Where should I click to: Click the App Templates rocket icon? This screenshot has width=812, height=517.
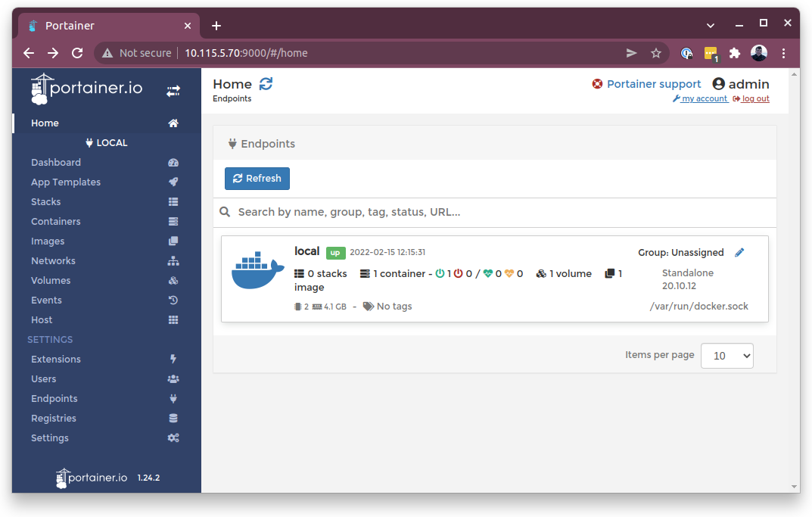(173, 182)
